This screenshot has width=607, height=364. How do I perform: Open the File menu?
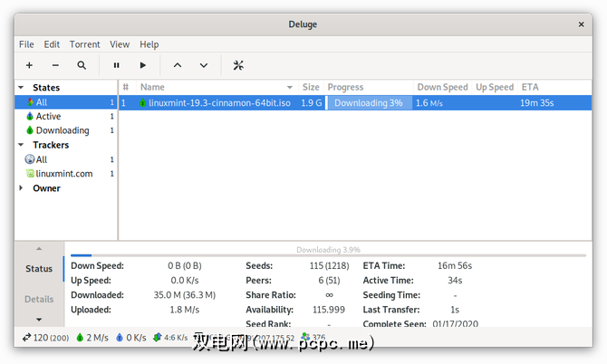coord(26,44)
